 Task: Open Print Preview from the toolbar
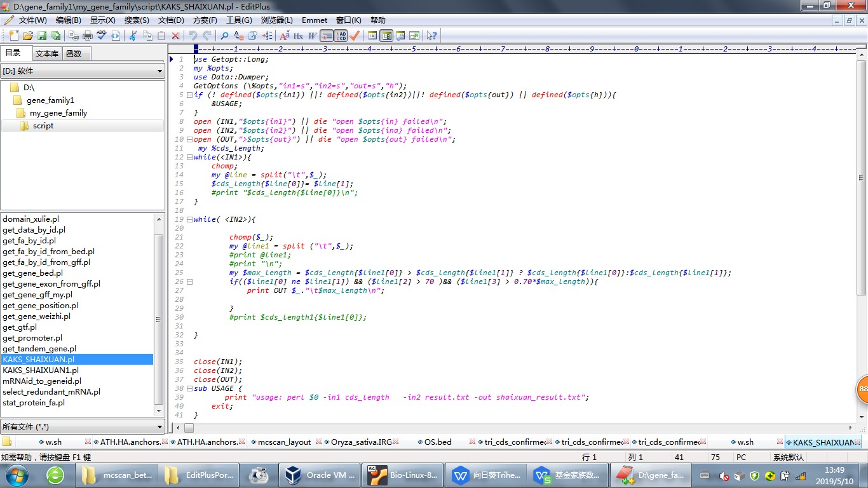click(x=74, y=36)
